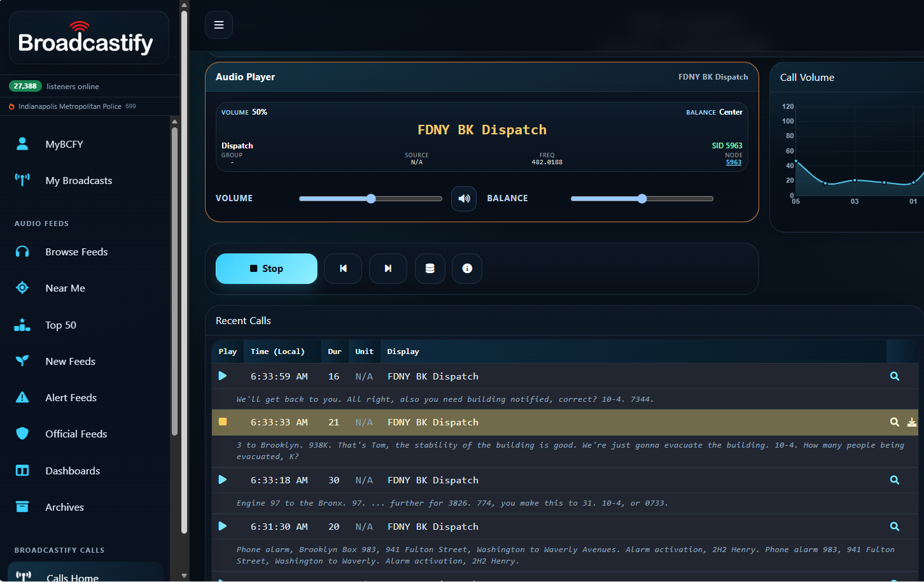Click the New Feeds sprout icon

click(22, 361)
